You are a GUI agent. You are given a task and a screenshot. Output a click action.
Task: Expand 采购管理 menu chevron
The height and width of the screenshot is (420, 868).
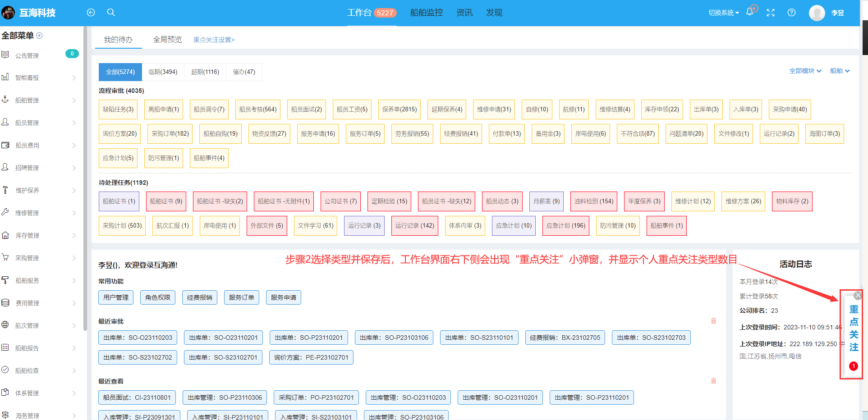[x=74, y=258]
